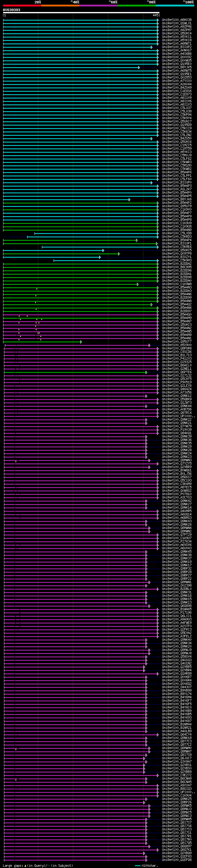Click the cyan segment of the identity scale
Image resolution: width=197 pixels, height=868 pixels.
[175, 6]
